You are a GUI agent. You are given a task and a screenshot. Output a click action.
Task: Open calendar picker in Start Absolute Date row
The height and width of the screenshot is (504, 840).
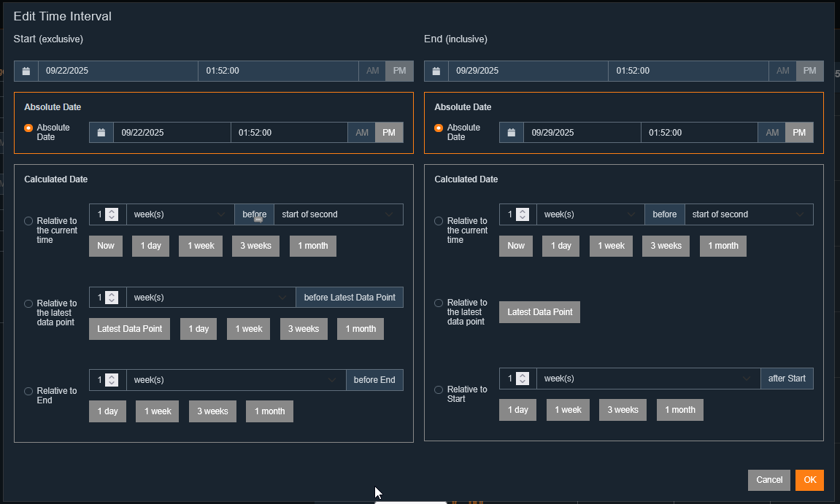[x=101, y=133]
